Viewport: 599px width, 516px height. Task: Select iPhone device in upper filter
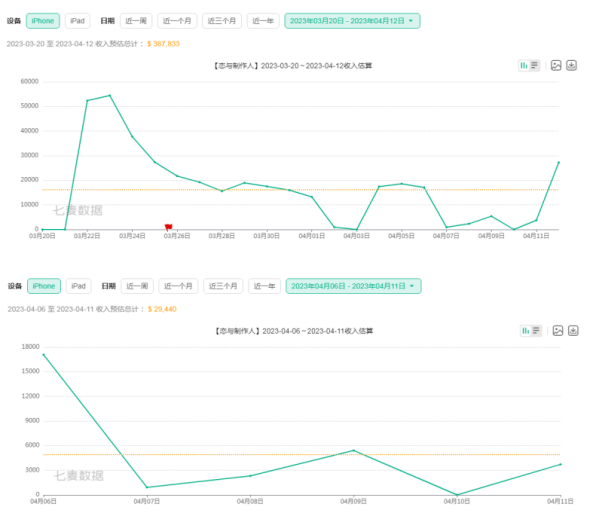(x=43, y=21)
